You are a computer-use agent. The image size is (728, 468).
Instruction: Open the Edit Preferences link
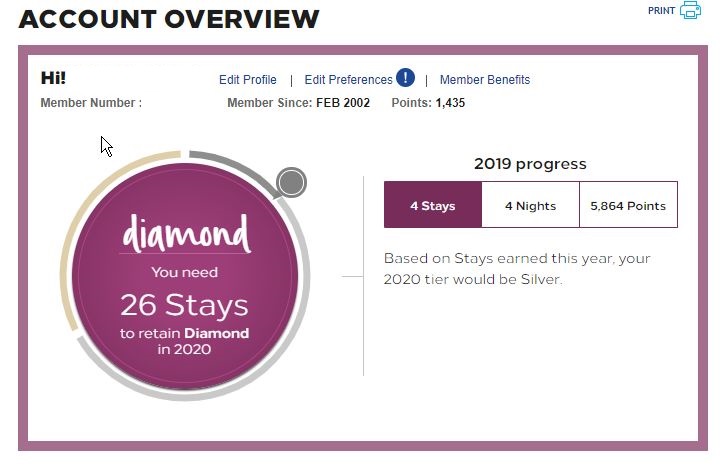348,80
